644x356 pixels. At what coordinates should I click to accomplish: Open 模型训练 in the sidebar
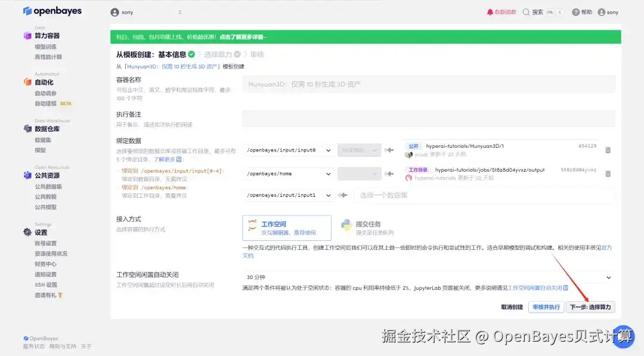(45, 47)
